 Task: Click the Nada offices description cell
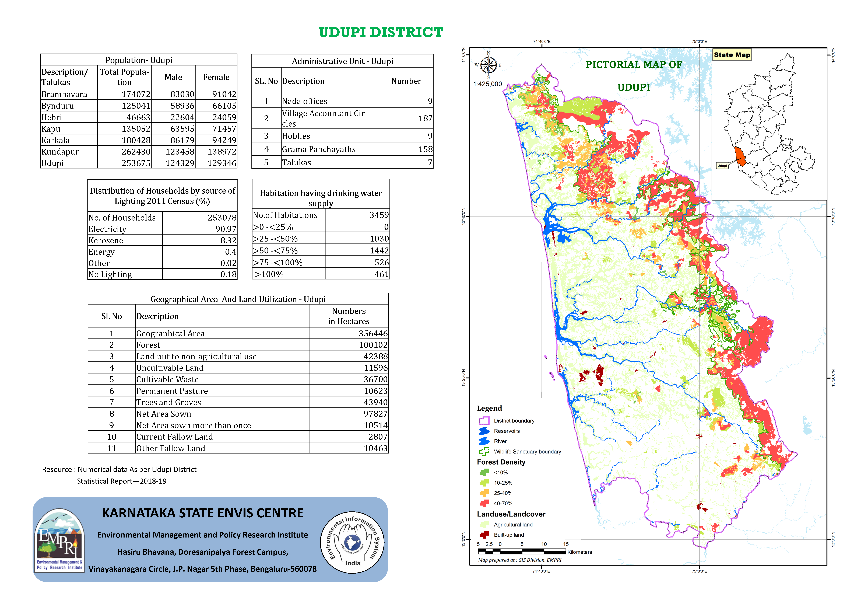coord(330,101)
